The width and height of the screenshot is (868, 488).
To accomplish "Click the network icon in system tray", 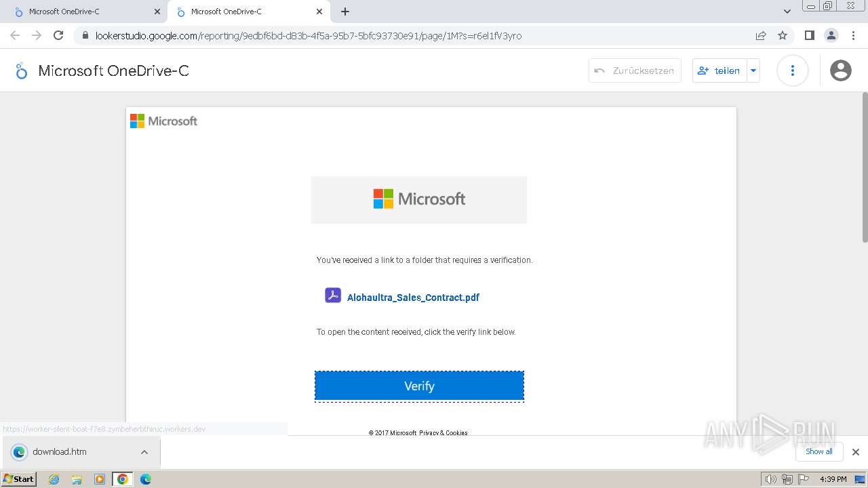I will coord(787,479).
